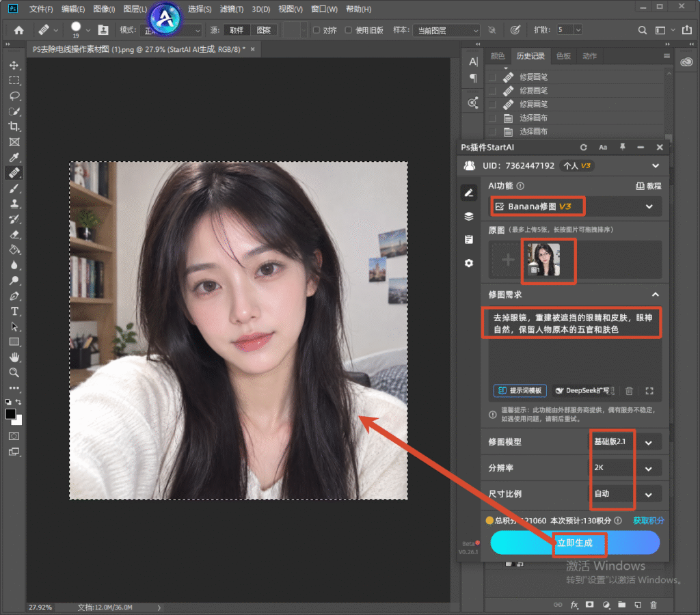Viewport: 700px width, 615px height.
Task: Open the StartAI layers sidebar icon
Action: tap(469, 217)
